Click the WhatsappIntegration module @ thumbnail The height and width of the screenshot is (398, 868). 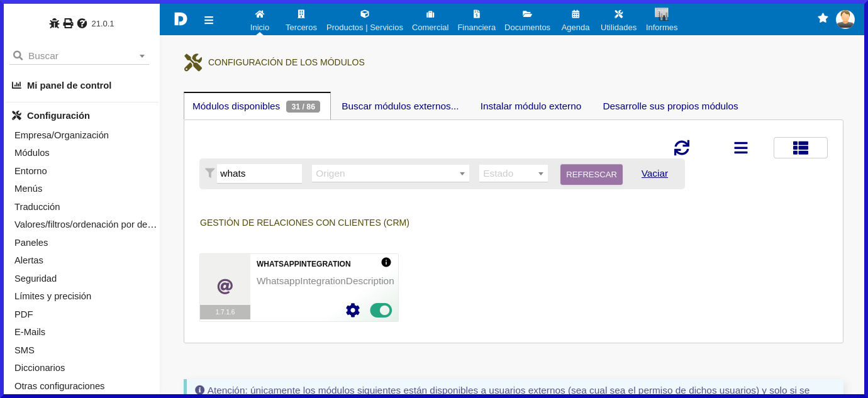click(225, 286)
